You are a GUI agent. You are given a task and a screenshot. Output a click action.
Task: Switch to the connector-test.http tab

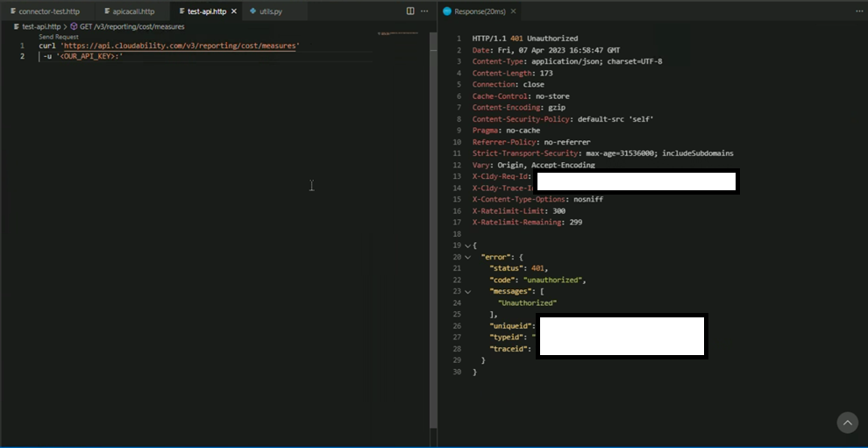(49, 11)
